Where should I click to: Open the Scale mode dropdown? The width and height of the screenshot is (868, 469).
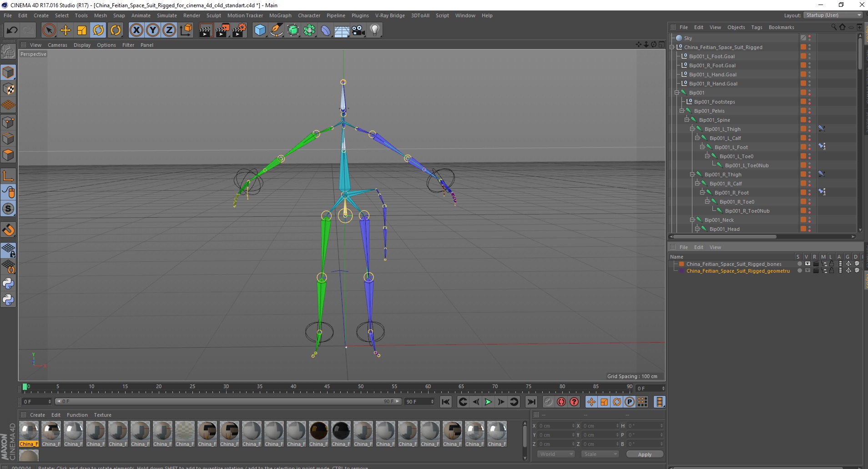pyautogui.click(x=600, y=454)
